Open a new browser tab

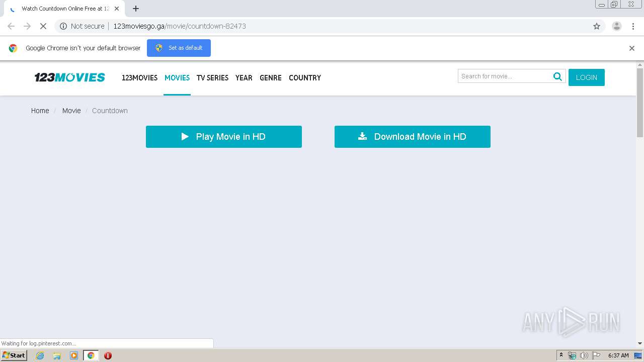(x=136, y=9)
